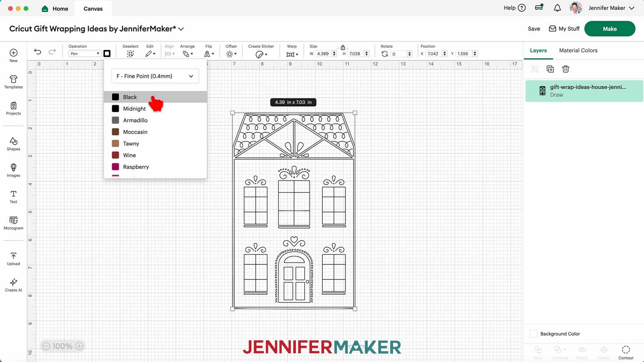The height and width of the screenshot is (362, 644).
Task: Duplicate the selected layer
Action: pos(550,69)
